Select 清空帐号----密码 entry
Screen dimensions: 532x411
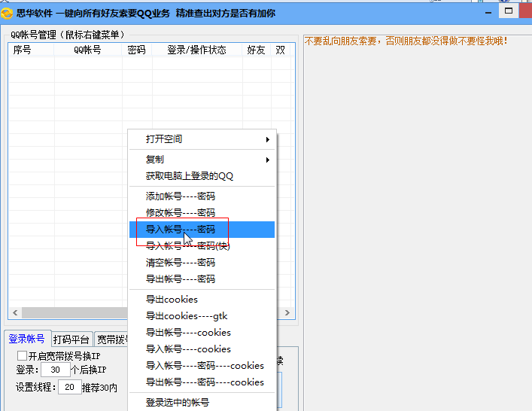click(x=202, y=263)
